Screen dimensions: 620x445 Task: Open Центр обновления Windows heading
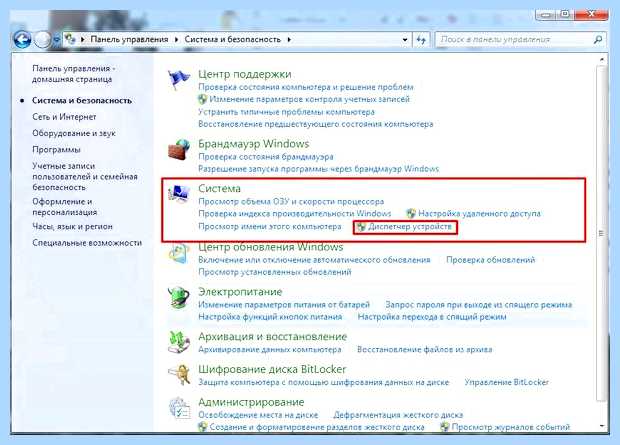point(270,247)
